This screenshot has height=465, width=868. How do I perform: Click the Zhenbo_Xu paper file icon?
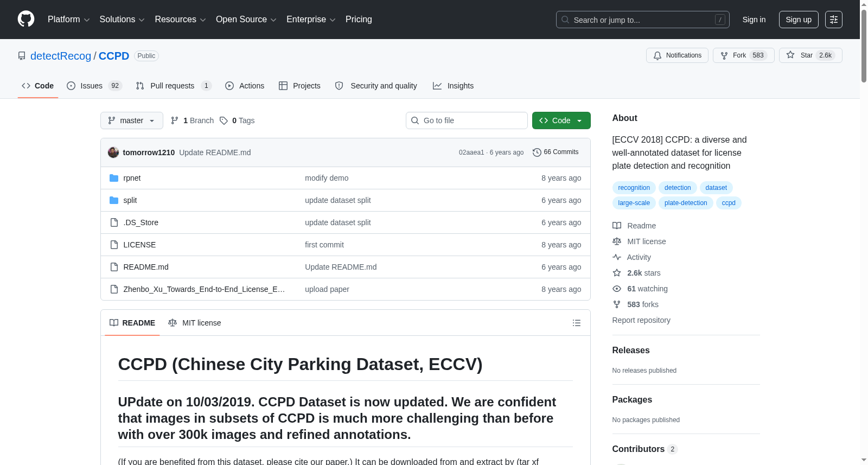[x=114, y=289]
